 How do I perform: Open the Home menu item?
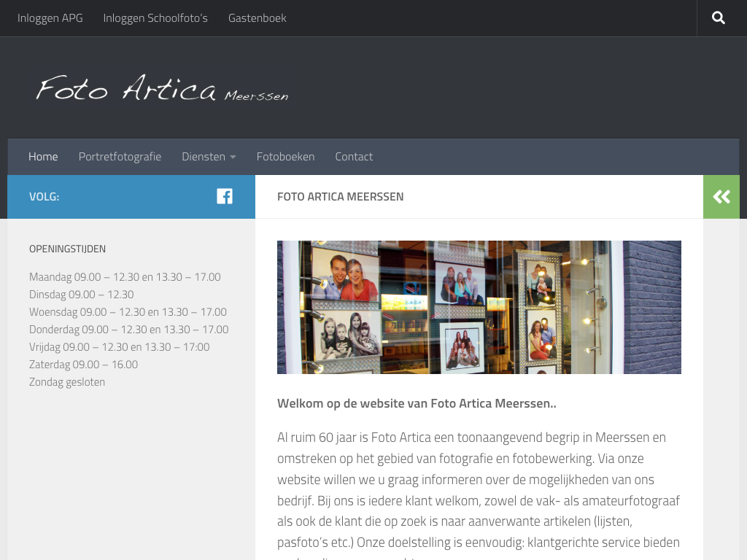pyautogui.click(x=43, y=157)
